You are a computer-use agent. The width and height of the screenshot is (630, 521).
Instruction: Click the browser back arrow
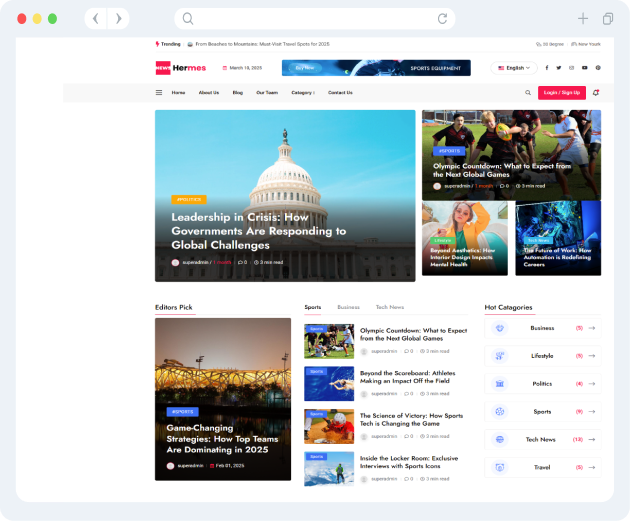96,18
